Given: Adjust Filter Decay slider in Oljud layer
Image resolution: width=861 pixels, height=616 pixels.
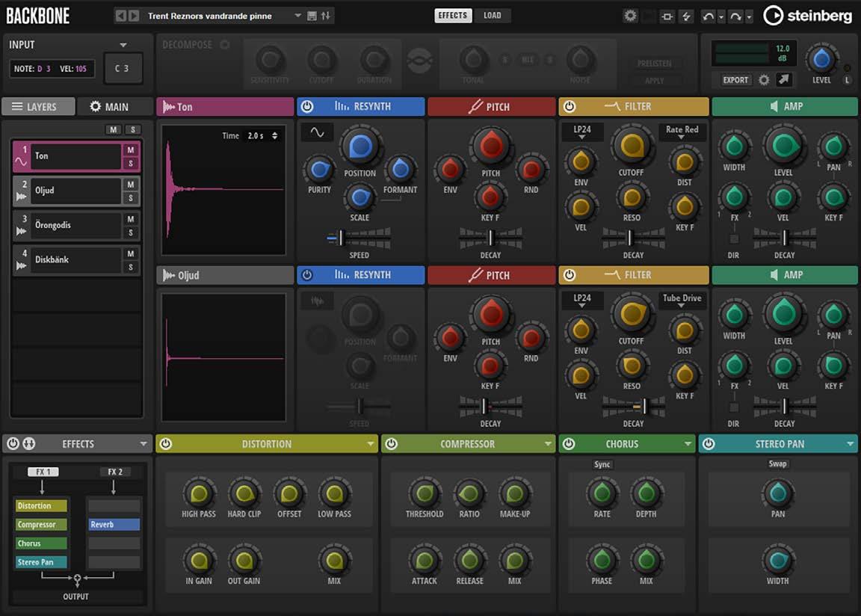Looking at the screenshot, I should point(634,406).
